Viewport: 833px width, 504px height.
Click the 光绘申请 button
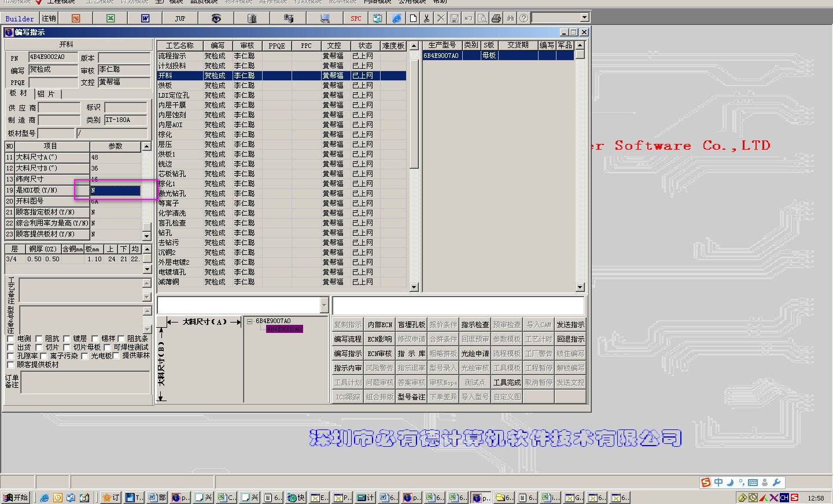point(475,354)
